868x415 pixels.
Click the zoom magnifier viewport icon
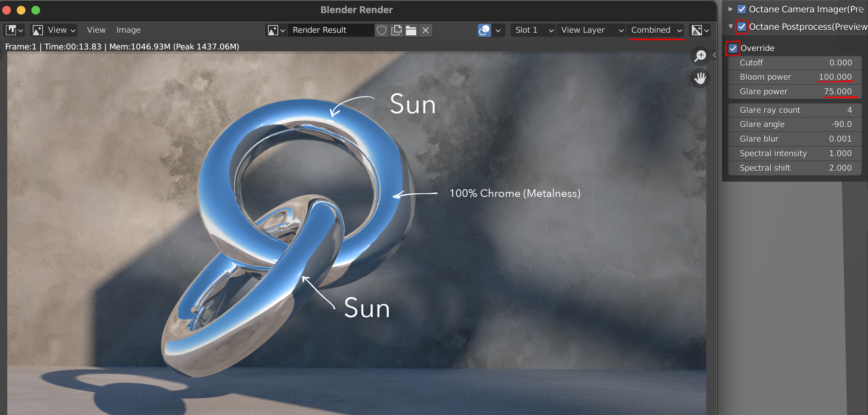[x=700, y=56]
